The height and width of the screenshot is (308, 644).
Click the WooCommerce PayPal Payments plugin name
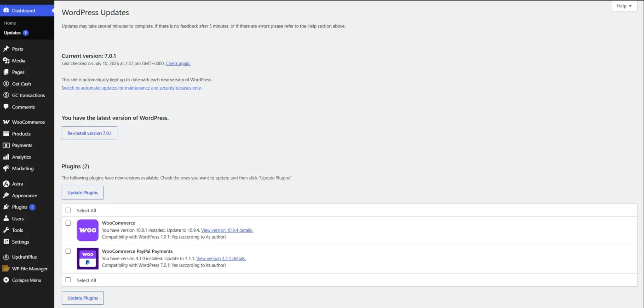(137, 251)
